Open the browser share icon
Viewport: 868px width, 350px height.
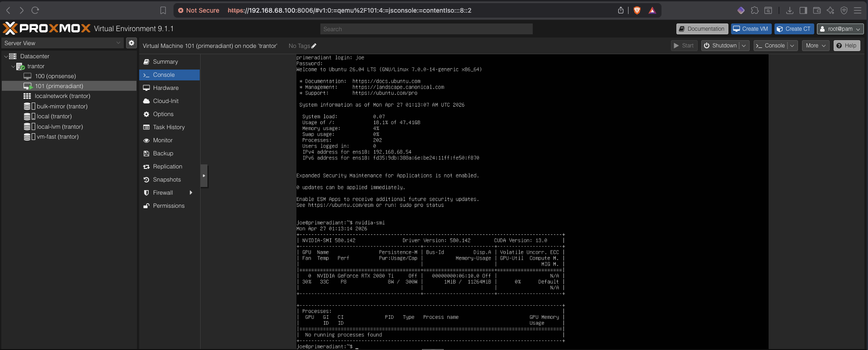[x=621, y=10]
